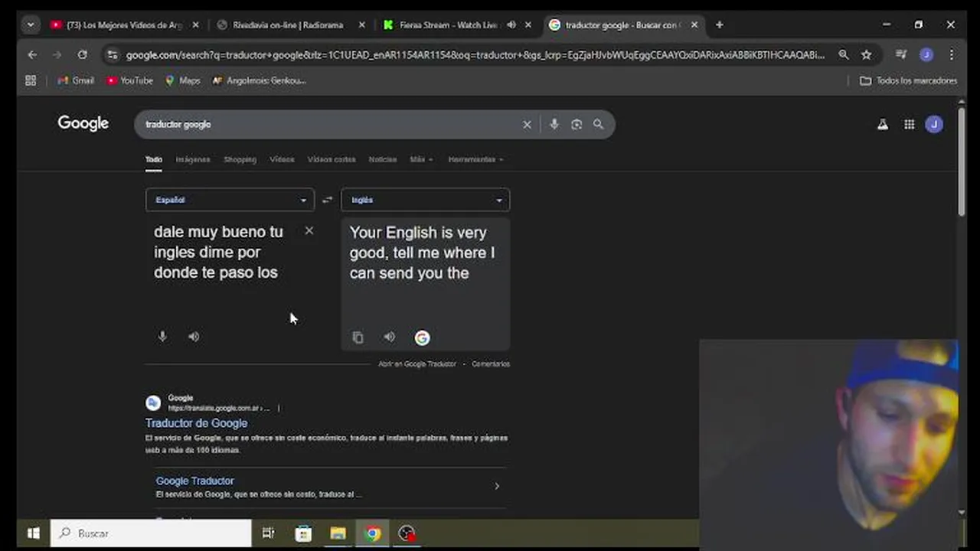The image size is (980, 551).
Task: Open Traductor de Google result title
Action: point(196,423)
